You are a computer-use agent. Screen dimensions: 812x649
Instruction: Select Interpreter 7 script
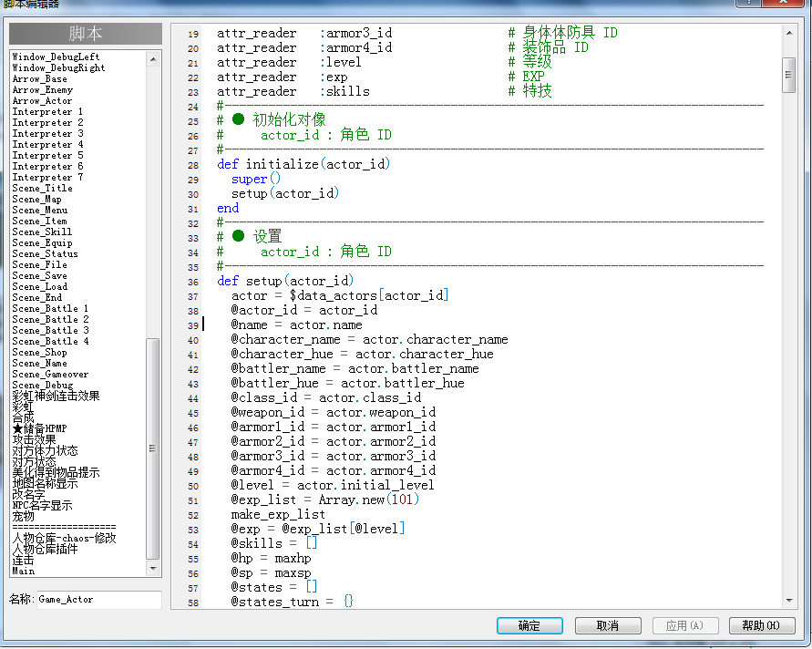(47, 177)
